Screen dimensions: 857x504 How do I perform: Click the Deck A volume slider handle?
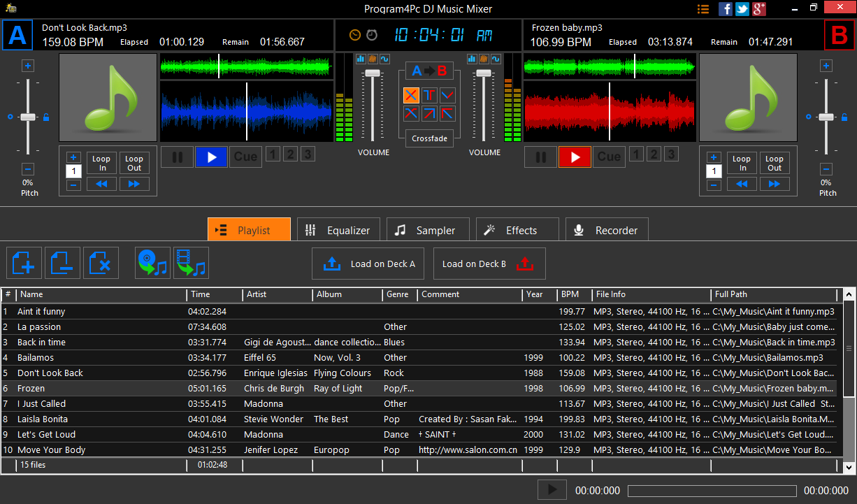pyautogui.click(x=373, y=73)
